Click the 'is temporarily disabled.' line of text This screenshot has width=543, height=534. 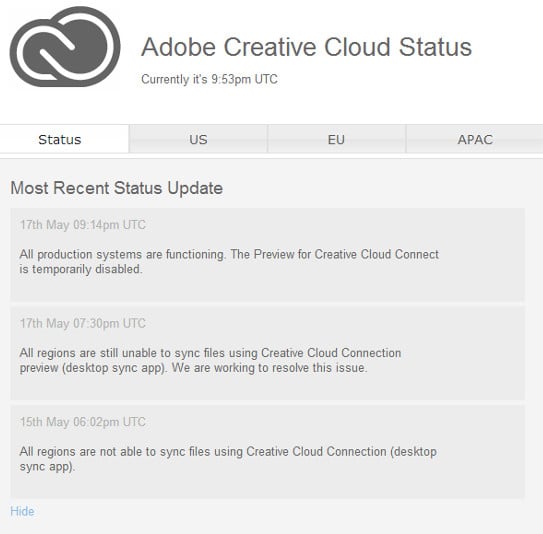(81, 269)
